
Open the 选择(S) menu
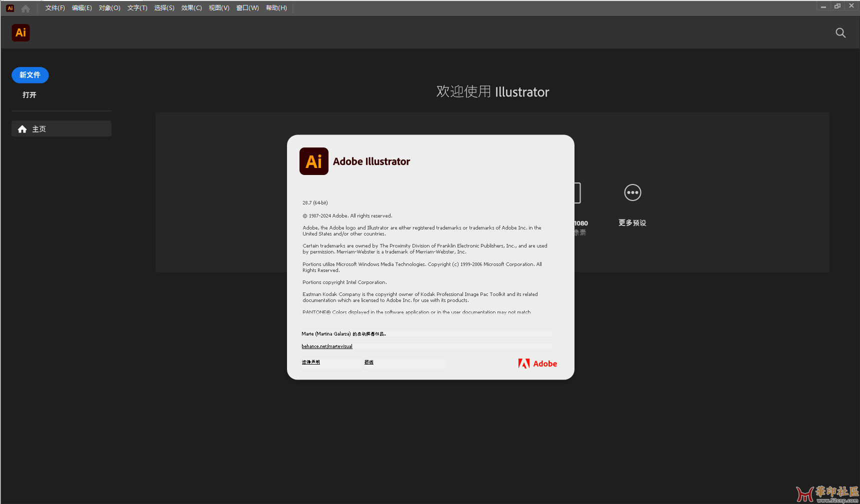tap(164, 8)
